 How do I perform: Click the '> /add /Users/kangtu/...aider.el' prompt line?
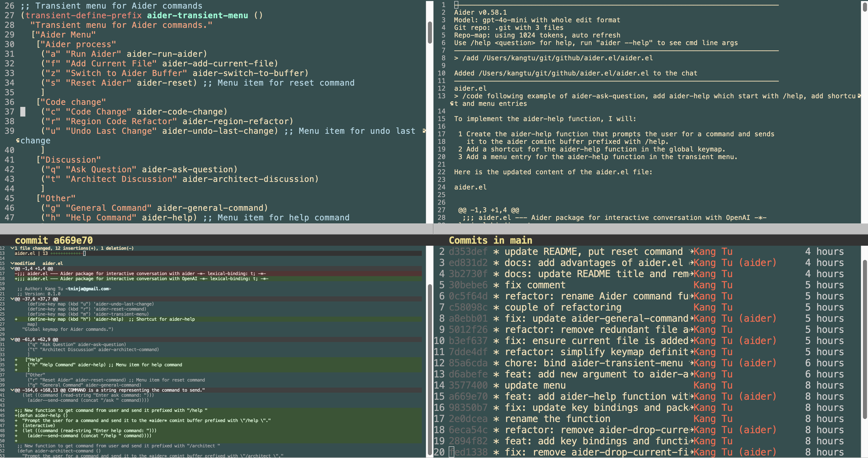[553, 58]
